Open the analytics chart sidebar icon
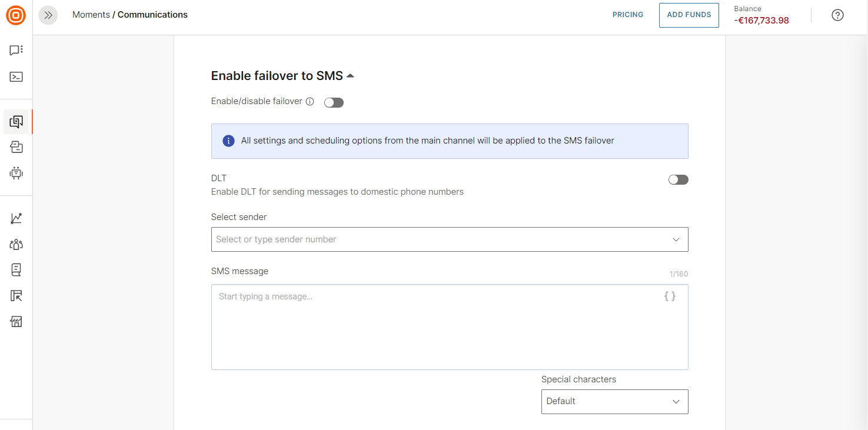Screen dimensions: 868x430 coord(16,218)
